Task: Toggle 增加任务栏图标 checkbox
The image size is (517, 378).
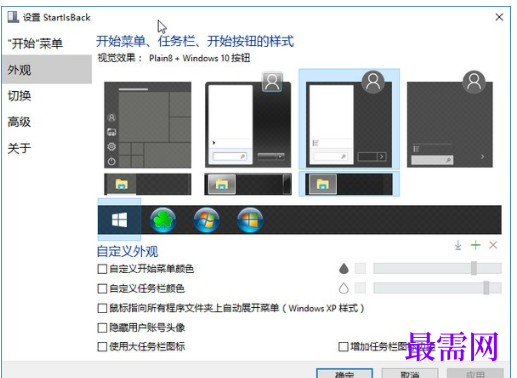Action: pos(343,347)
